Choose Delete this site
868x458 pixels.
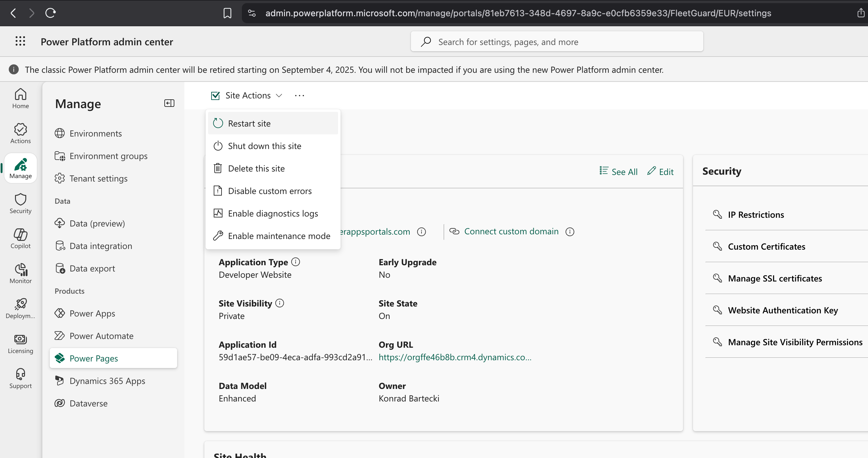pos(273,168)
